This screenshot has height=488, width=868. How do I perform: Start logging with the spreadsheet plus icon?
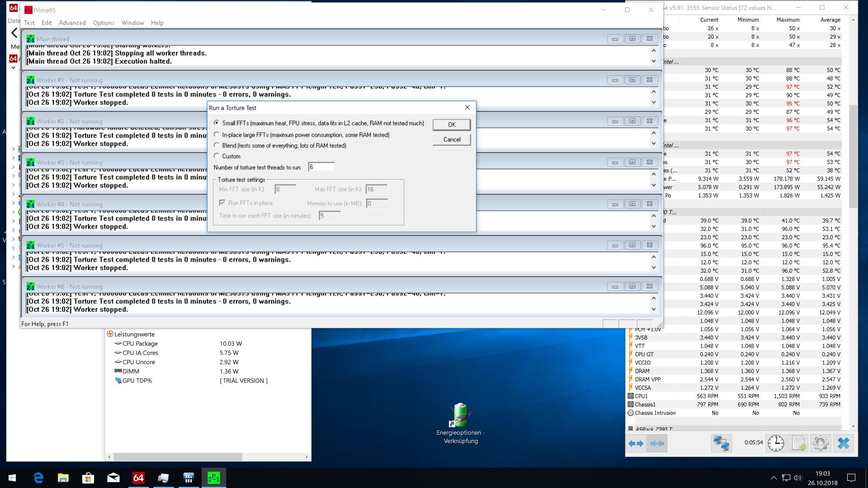[798, 444]
